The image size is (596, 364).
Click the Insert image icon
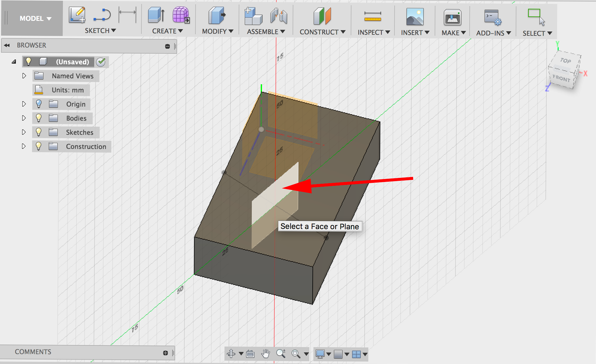coord(415,17)
